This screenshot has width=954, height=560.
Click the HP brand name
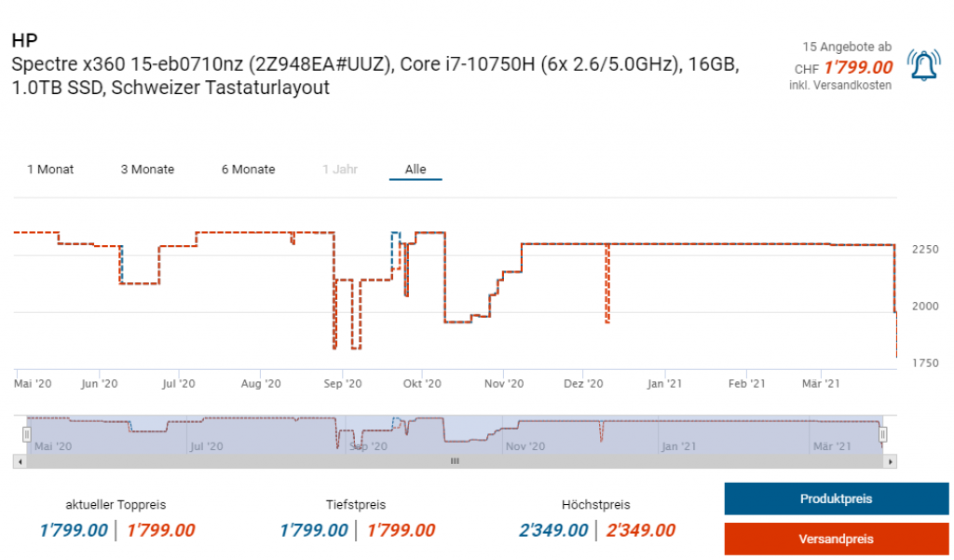click(x=25, y=40)
